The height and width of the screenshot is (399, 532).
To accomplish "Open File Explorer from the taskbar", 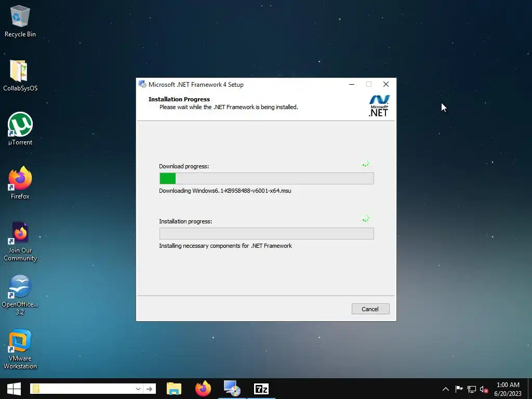I will click(x=174, y=389).
